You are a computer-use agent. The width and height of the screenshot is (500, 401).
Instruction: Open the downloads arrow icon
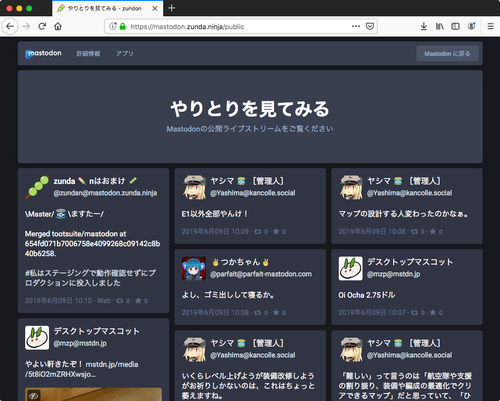(x=424, y=26)
